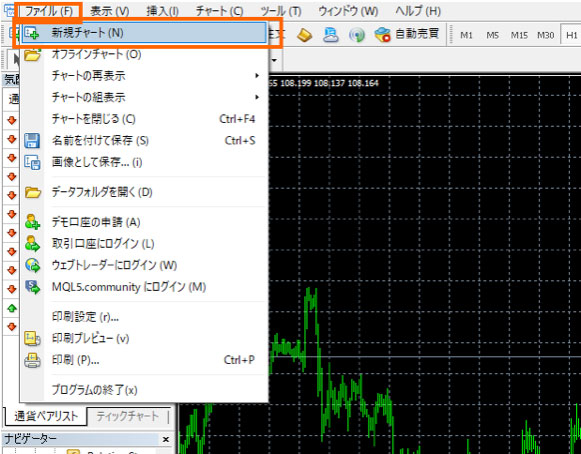This screenshot has height=454, width=581.
Task: Click the green signals radar toolbar icon
Action: coord(356,35)
